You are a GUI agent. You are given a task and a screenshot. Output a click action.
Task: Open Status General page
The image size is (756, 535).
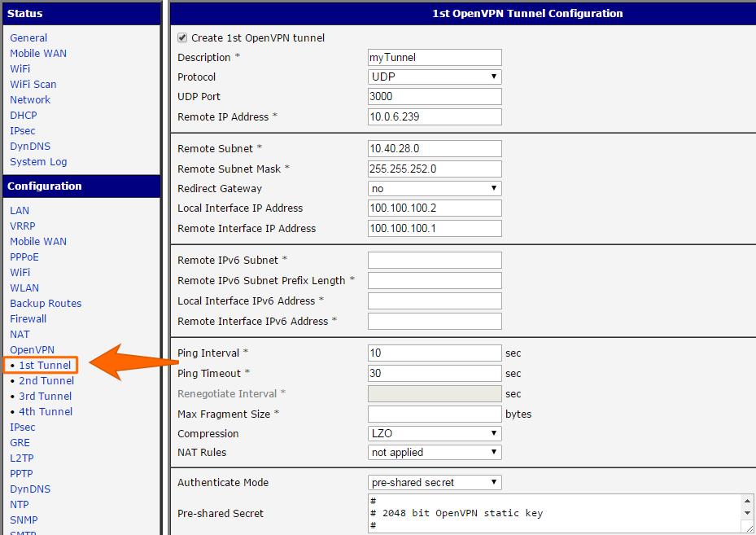coord(28,37)
